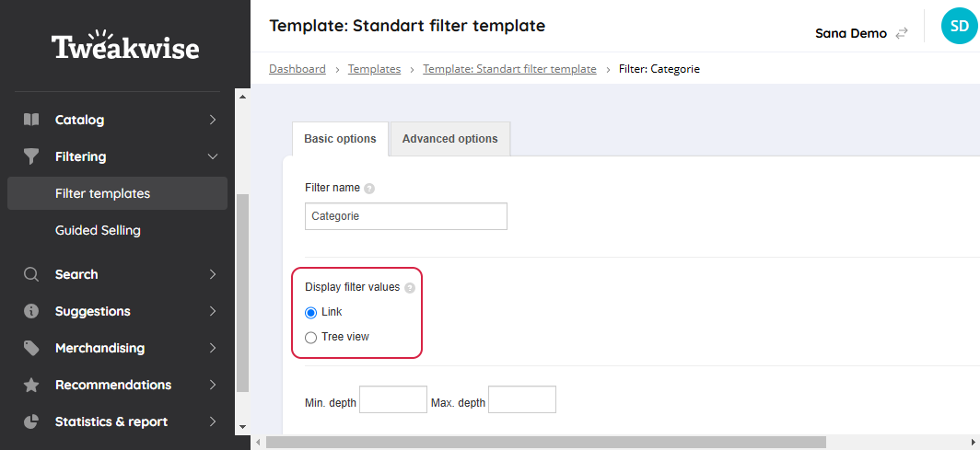Open Guided Selling in the sidebar
Screen dimensions: 980x450
[x=98, y=230]
